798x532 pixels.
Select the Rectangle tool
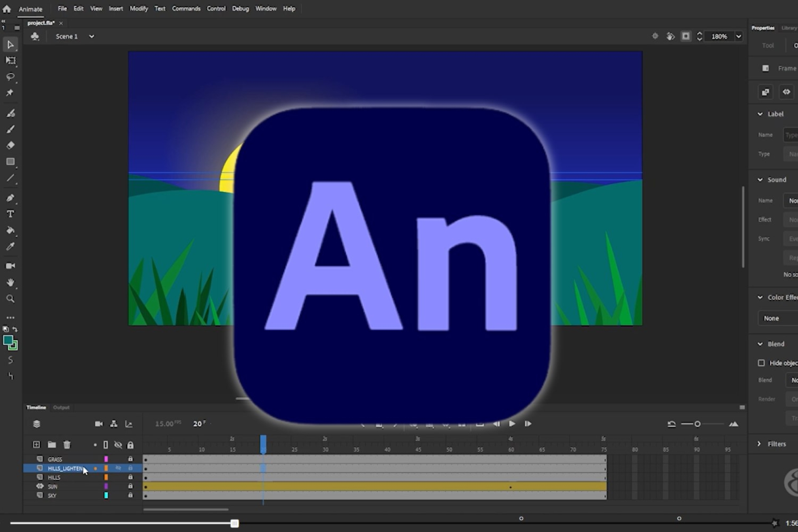pyautogui.click(x=10, y=162)
